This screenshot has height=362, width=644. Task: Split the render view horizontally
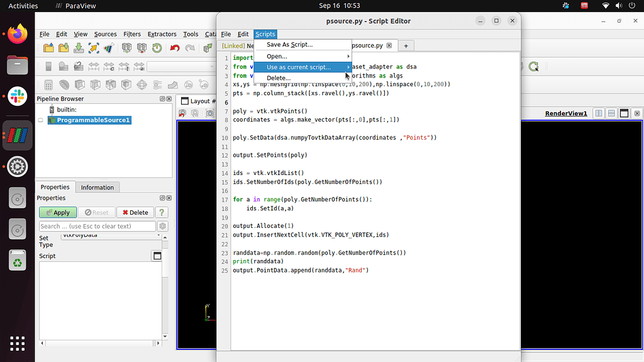click(599, 113)
